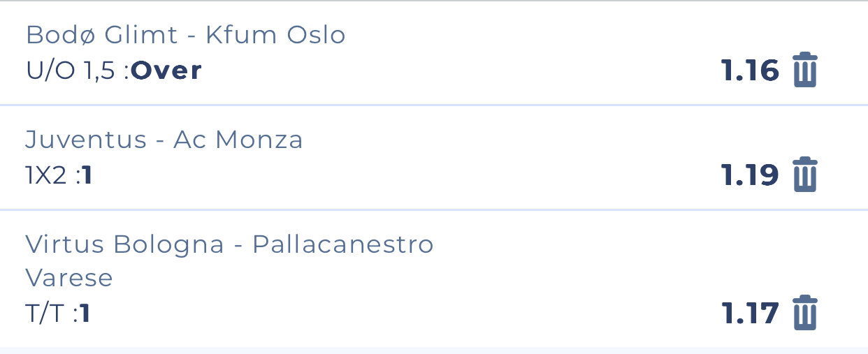Select the 1X2 market label
The height and width of the screenshot is (354, 868).
[x=46, y=175]
